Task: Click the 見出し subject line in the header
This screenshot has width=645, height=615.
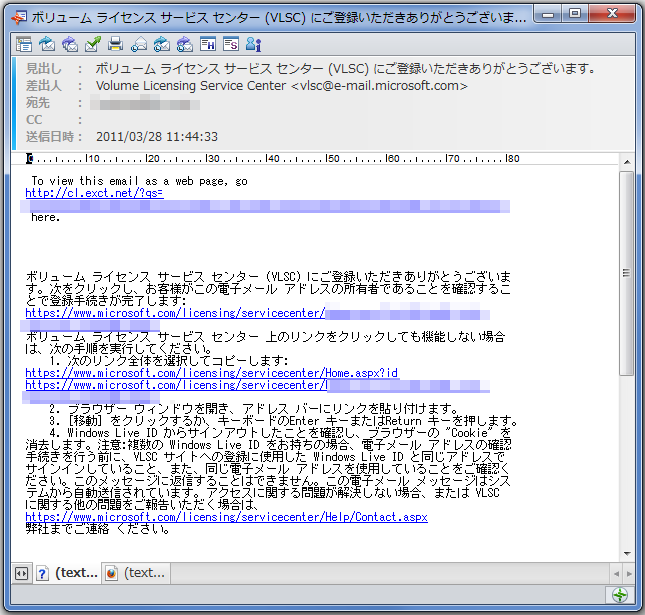Action: 345,69
